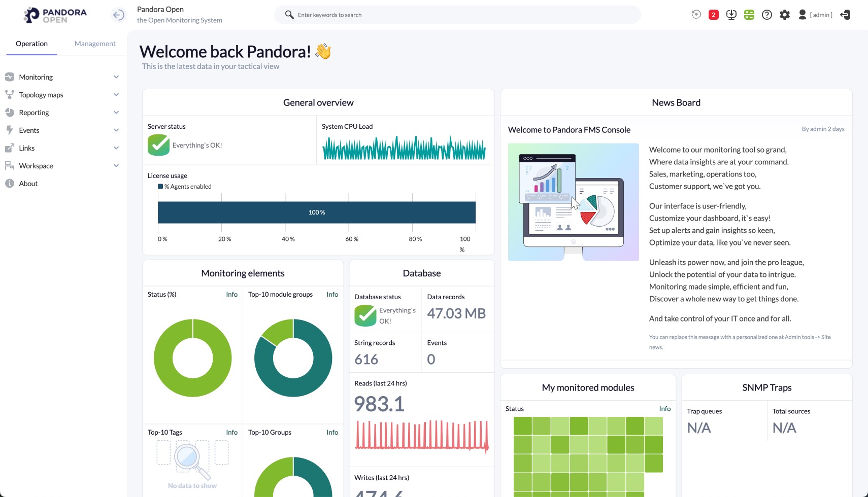Open the green servers status icon

click(749, 15)
